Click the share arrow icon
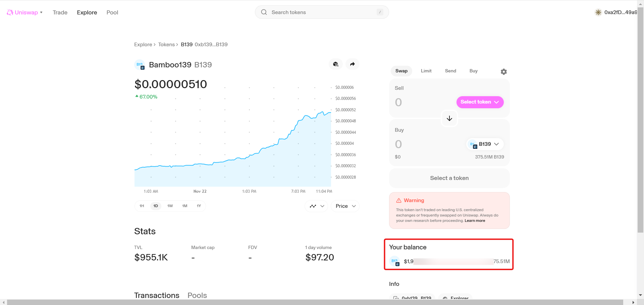This screenshot has height=305, width=644. (353, 64)
